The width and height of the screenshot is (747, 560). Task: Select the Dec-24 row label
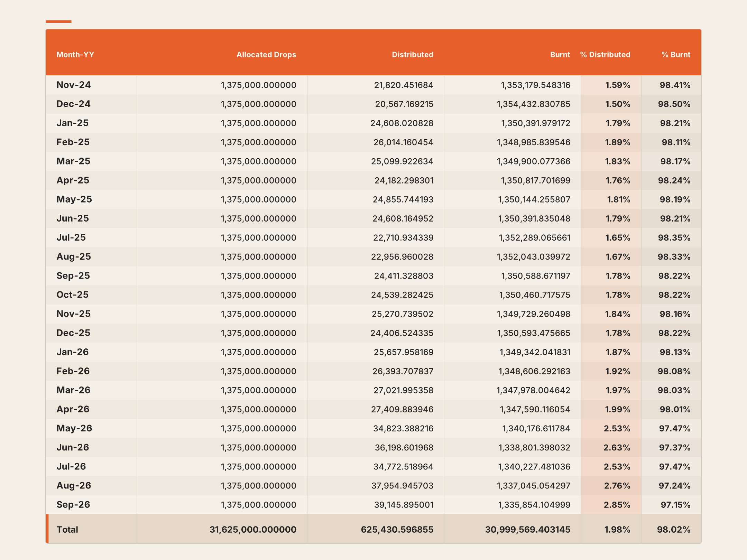[73, 104]
